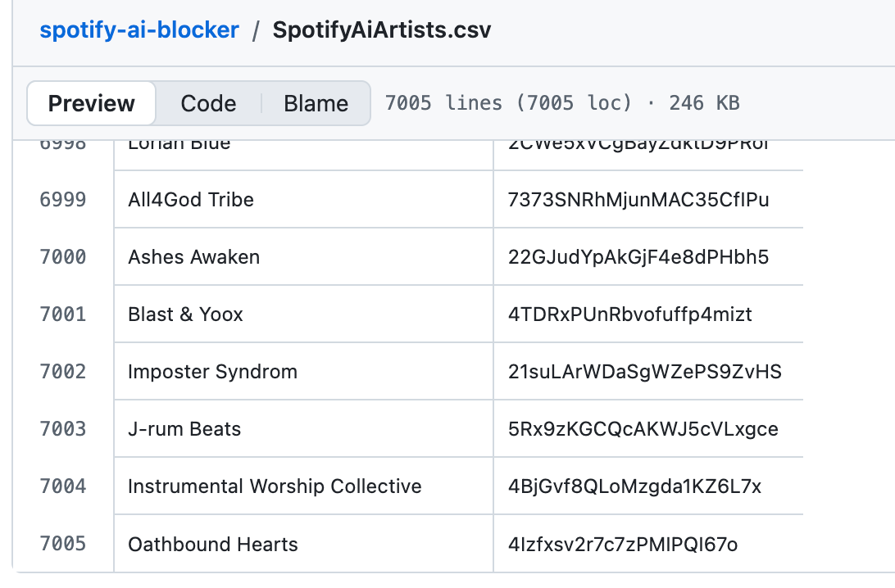Screen dimensions: 895x588
Task: Select line number 7004
Action: pos(63,486)
